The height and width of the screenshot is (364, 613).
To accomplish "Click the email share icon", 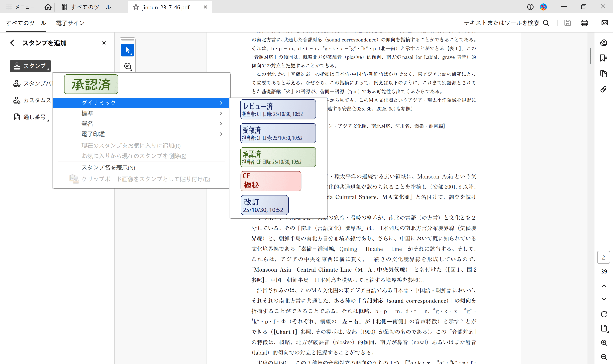I will pos(604,23).
